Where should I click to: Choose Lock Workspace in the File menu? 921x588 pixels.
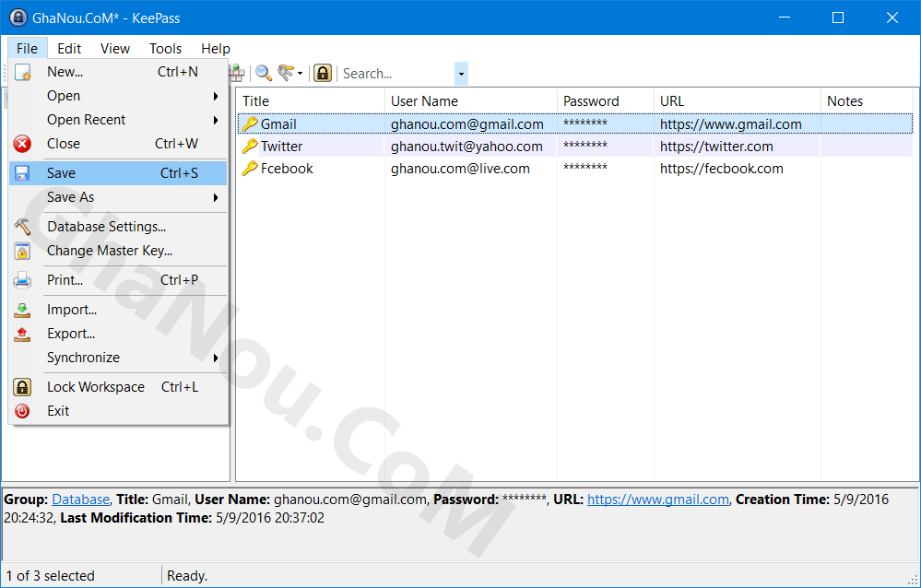[118, 387]
